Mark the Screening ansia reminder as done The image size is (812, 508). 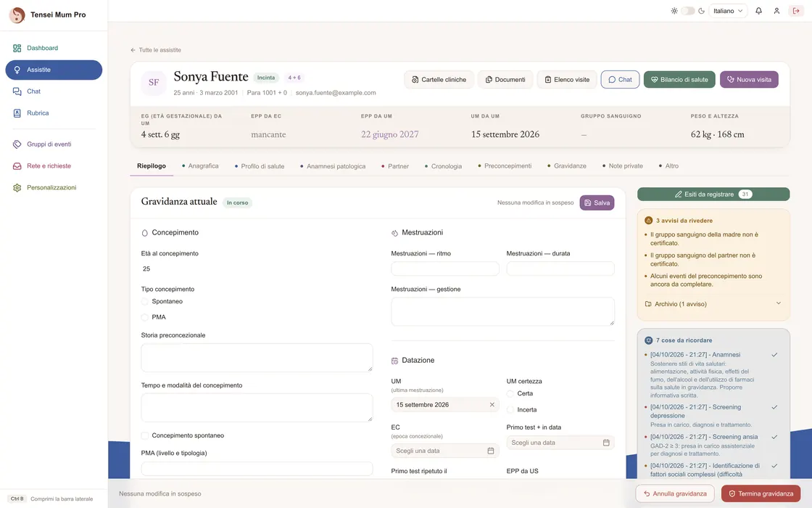click(774, 437)
